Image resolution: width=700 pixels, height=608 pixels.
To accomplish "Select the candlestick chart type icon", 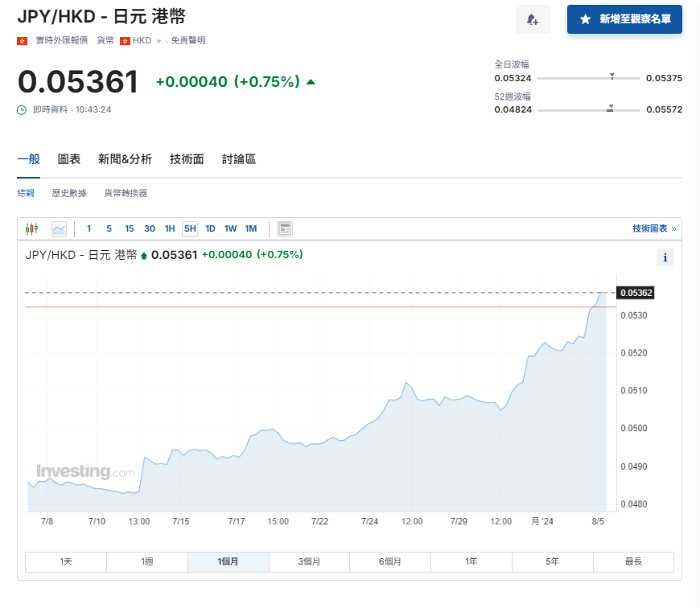I will [x=31, y=228].
